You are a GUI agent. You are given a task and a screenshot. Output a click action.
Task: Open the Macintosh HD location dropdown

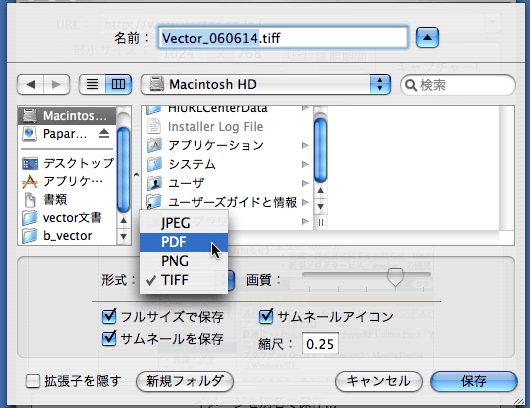click(x=266, y=85)
